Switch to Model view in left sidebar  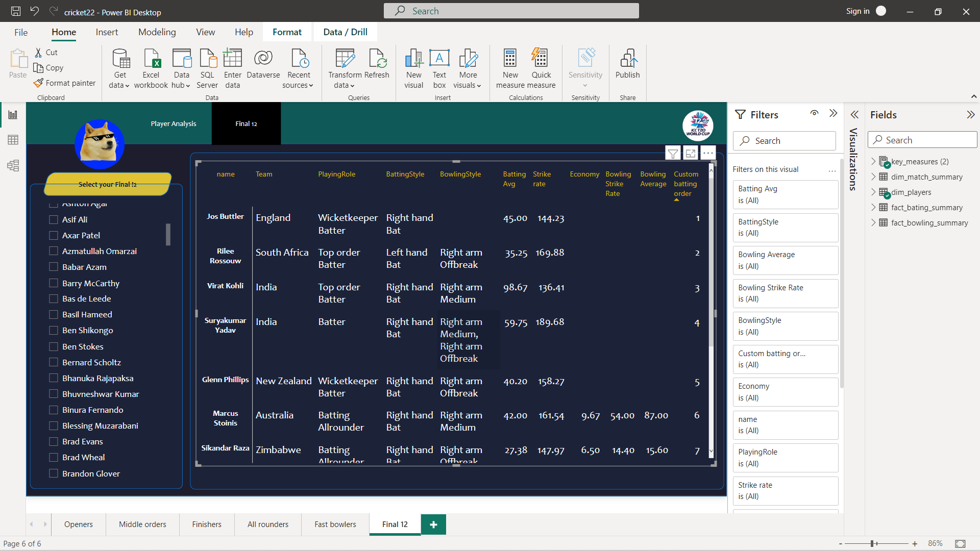[13, 165]
